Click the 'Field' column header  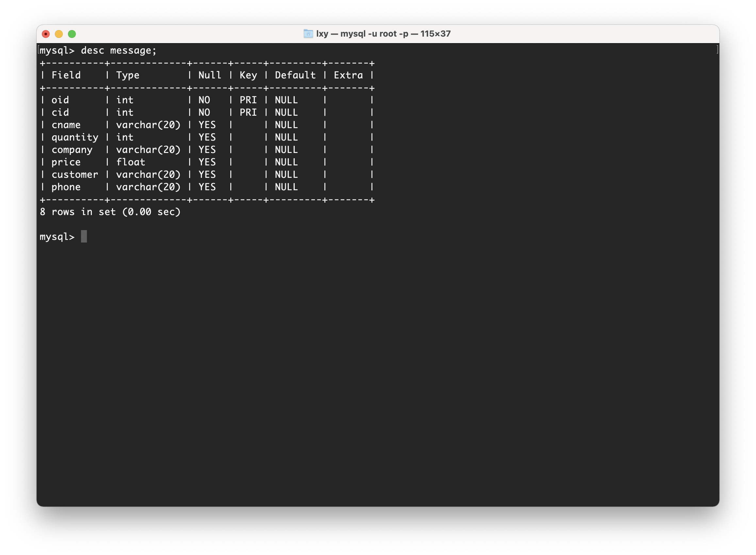[66, 75]
